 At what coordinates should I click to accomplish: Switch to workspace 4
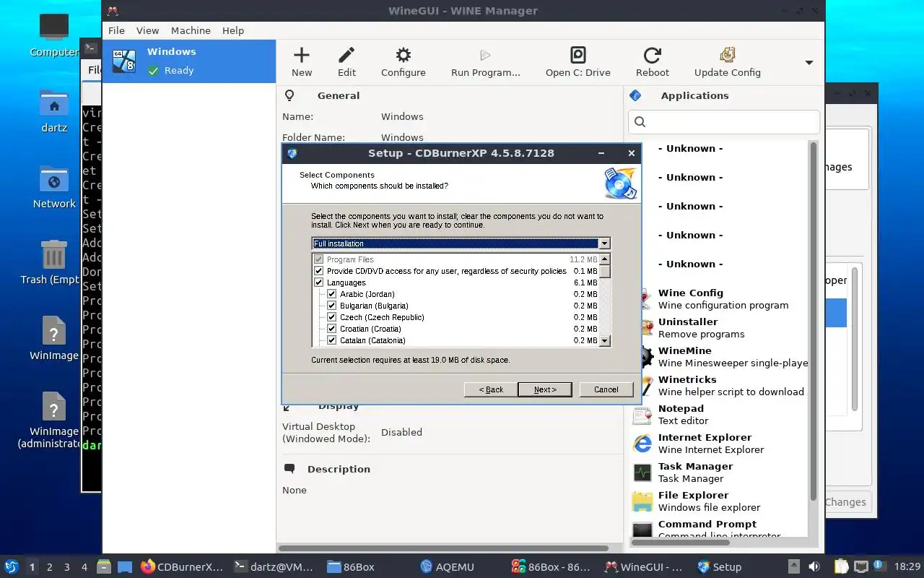[x=84, y=567]
